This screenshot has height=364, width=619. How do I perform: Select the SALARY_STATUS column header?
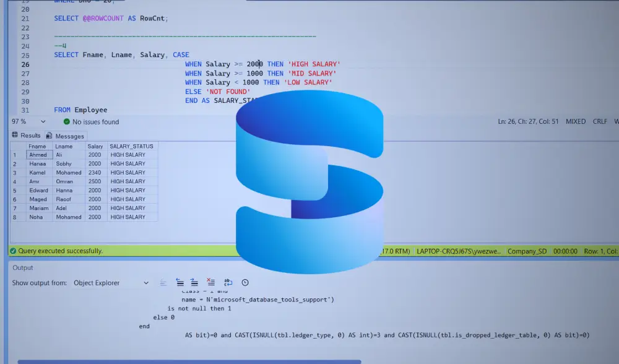pyautogui.click(x=131, y=146)
